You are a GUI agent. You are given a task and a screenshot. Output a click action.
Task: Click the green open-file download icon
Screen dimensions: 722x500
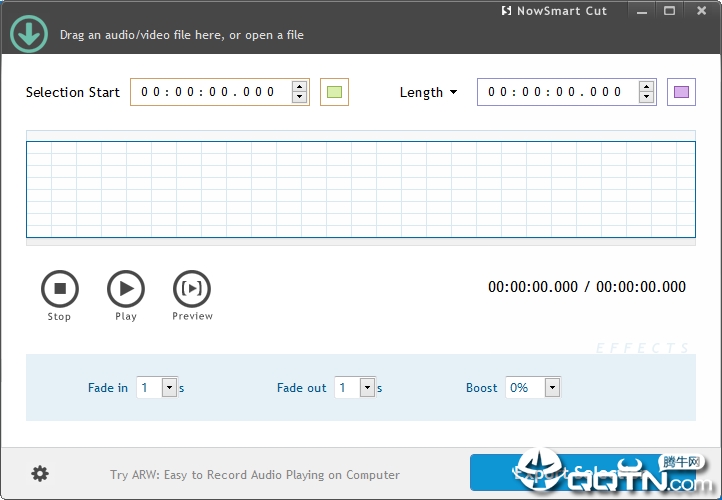[x=29, y=34]
